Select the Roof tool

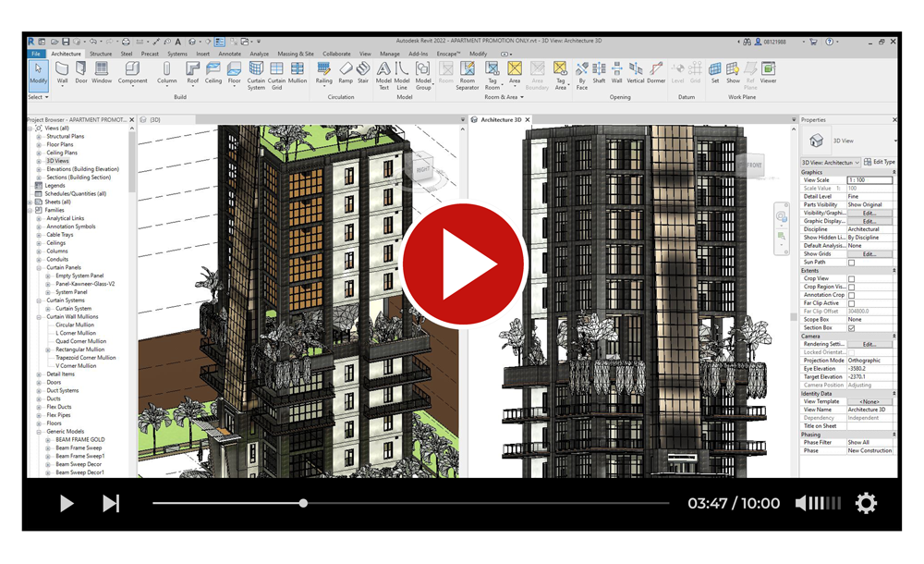coord(193,72)
